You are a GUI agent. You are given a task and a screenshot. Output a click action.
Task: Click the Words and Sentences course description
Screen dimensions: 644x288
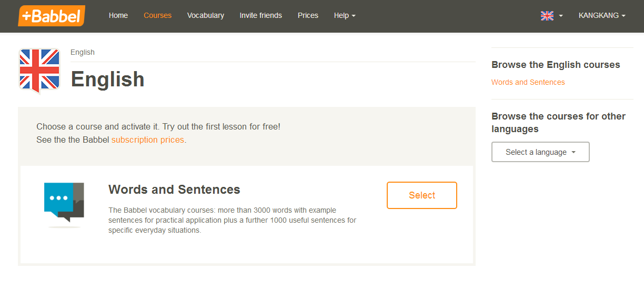pyautogui.click(x=232, y=220)
